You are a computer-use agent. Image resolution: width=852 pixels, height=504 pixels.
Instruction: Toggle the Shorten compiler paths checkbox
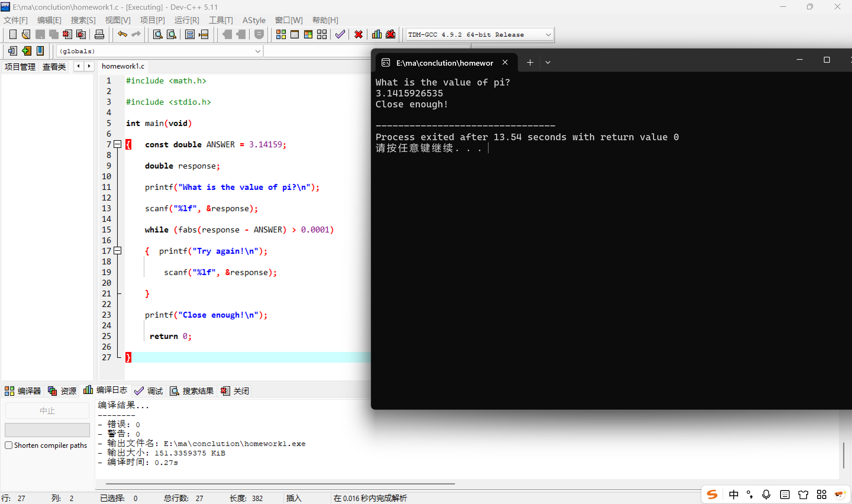pos(9,445)
